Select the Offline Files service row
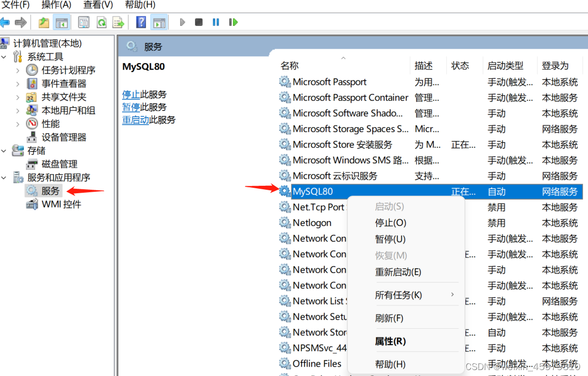 [313, 364]
